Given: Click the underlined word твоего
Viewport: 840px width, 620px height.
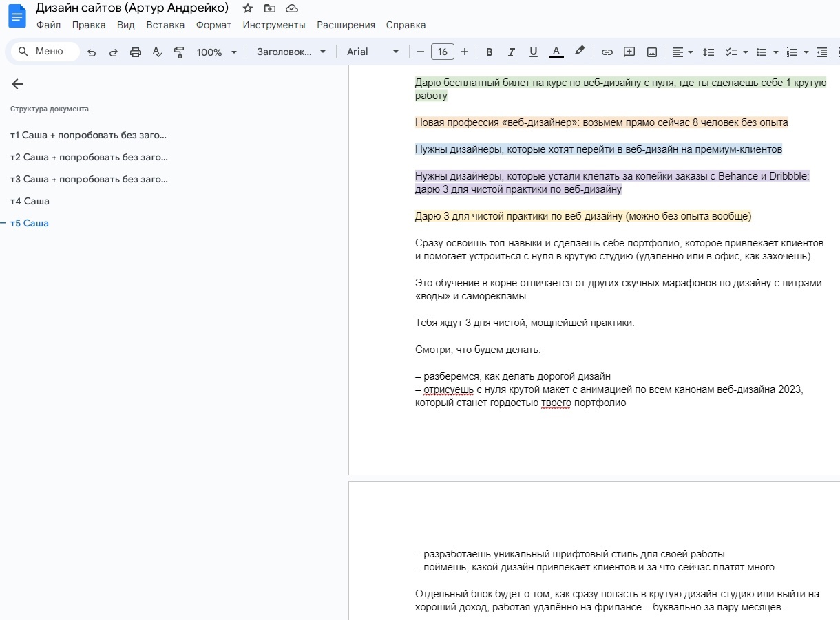Looking at the screenshot, I should [556, 403].
